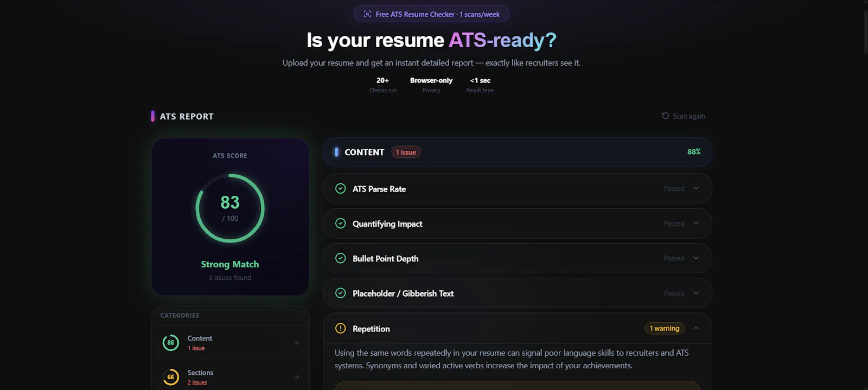The width and height of the screenshot is (868, 390).
Task: Click the Bullet Point Depth check icon
Action: (341, 258)
